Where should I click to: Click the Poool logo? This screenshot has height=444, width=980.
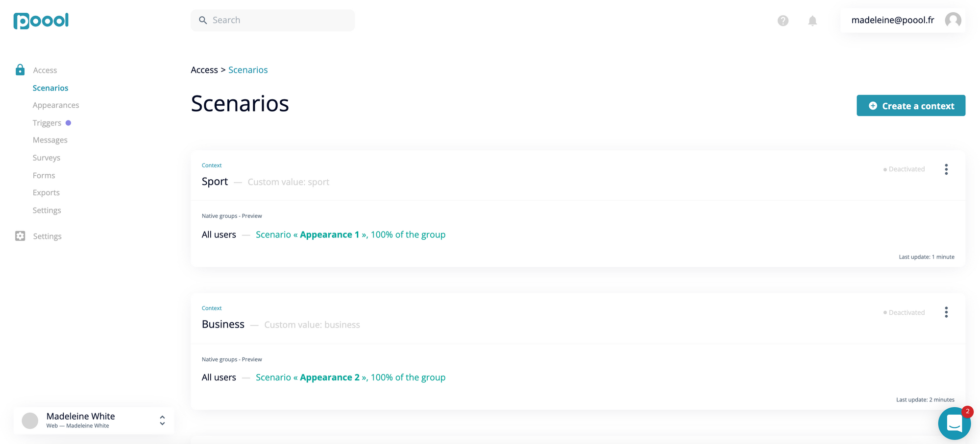click(x=41, y=20)
